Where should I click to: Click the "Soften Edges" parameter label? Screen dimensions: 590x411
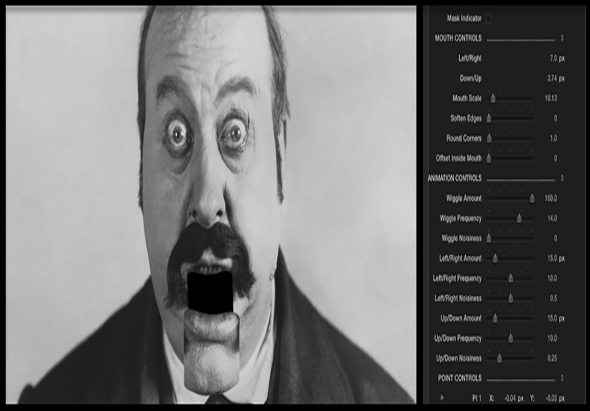(466, 118)
